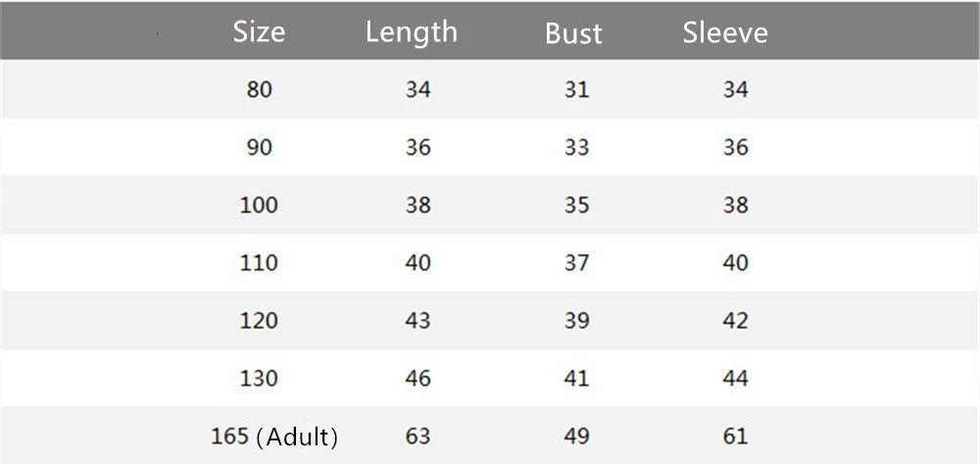Click bust value 31 for size 80
Screen dimensions: 980x464
(576, 90)
